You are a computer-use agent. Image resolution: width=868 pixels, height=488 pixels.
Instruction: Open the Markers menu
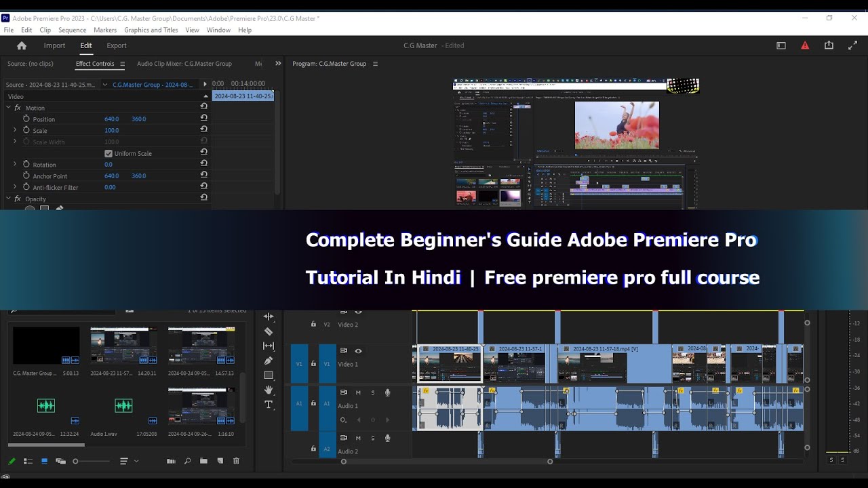[105, 30]
